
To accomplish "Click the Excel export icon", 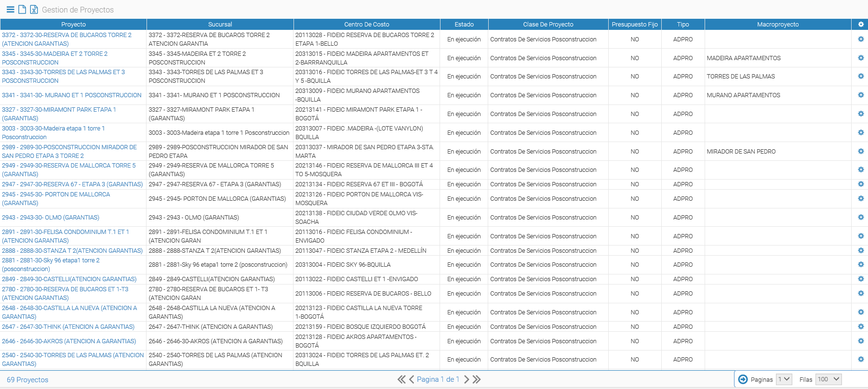I will [34, 9].
